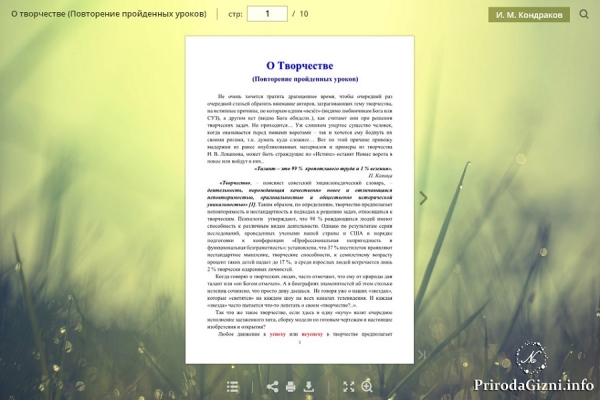Download the document with the download icon
The width and height of the screenshot is (600, 400).
(x=309, y=387)
